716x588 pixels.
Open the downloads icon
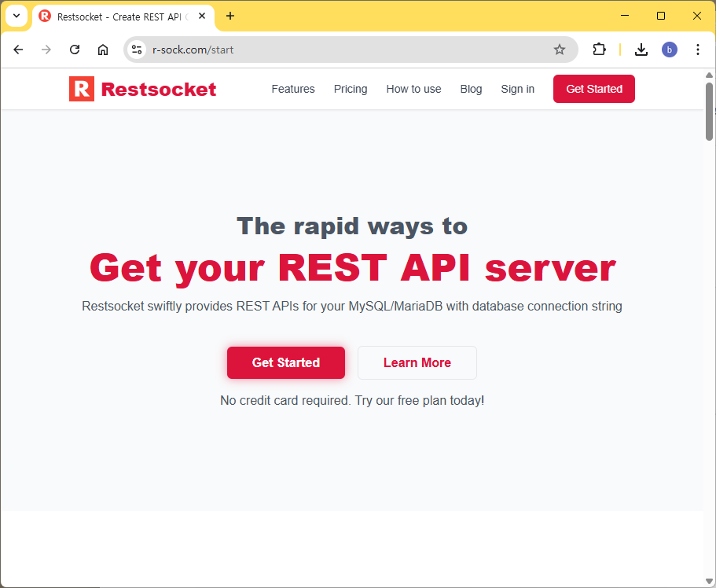click(x=641, y=50)
